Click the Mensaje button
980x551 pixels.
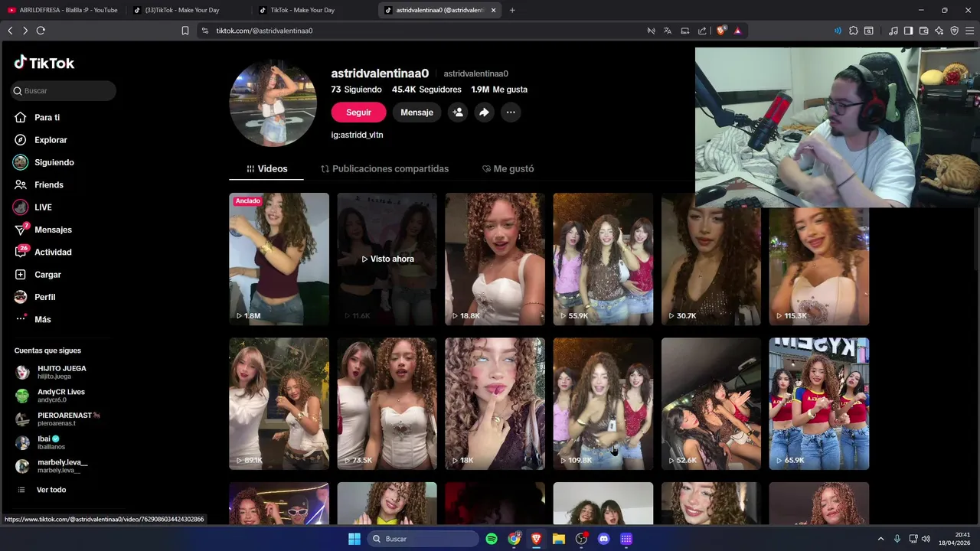416,112
